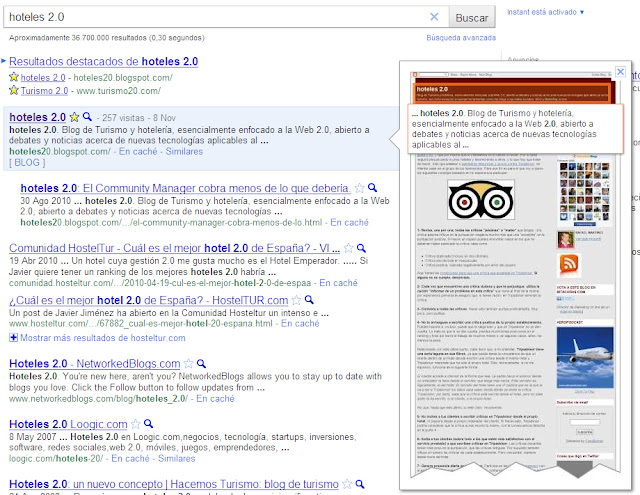Image resolution: width=640 pixels, height=495 pixels.
Task: Unstar the highlighted hoteles 2.0 result
Action: tap(74, 118)
